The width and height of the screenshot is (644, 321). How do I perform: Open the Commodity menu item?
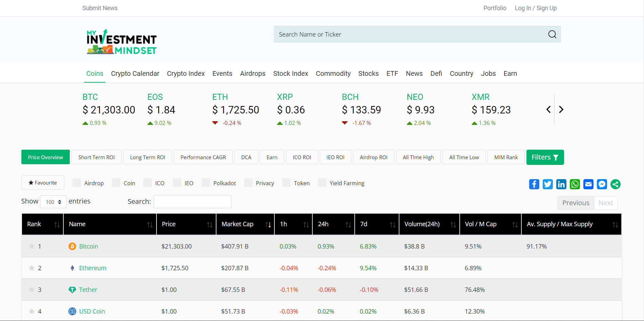(x=333, y=73)
